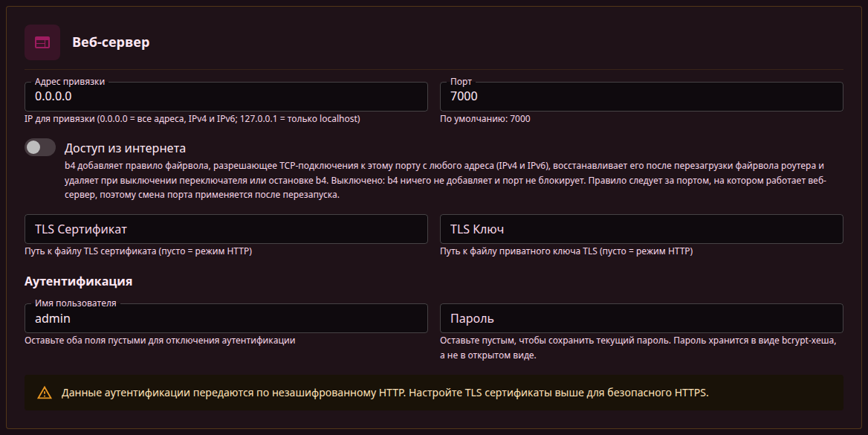The image size is (868, 435).
Task: Click the Путь к файлу TLS сертификата hint
Action: [x=138, y=251]
